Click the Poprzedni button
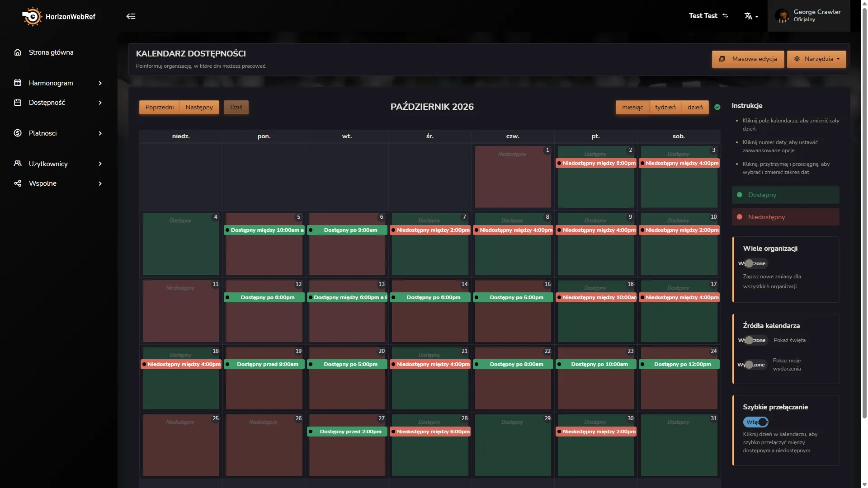868x488 pixels. (160, 108)
